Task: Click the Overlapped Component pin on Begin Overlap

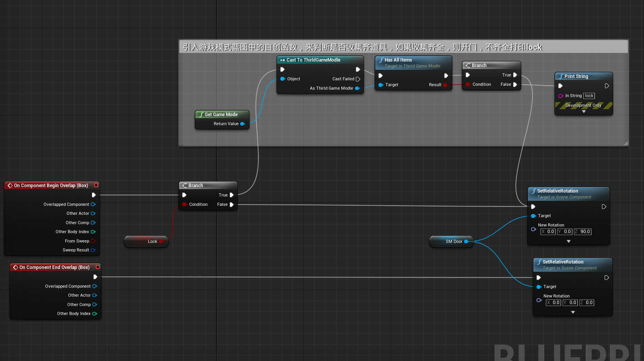Action: [x=93, y=204]
